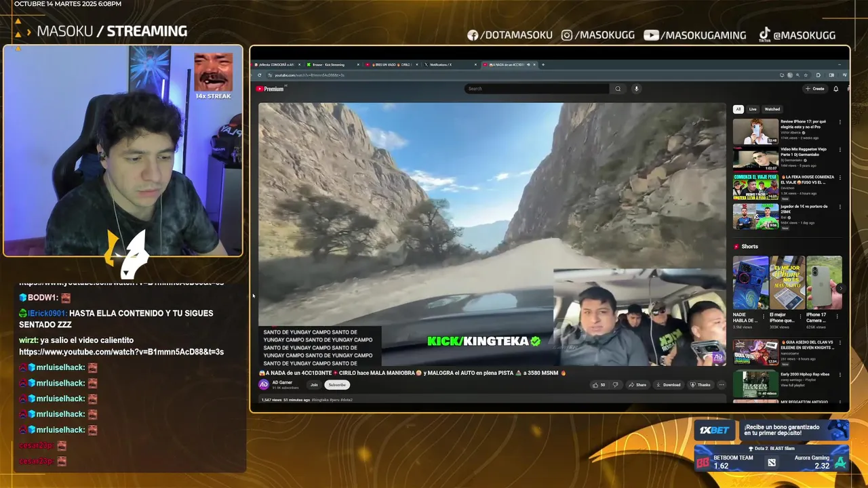Share the video
The width and height of the screenshot is (868, 488).
click(x=637, y=385)
